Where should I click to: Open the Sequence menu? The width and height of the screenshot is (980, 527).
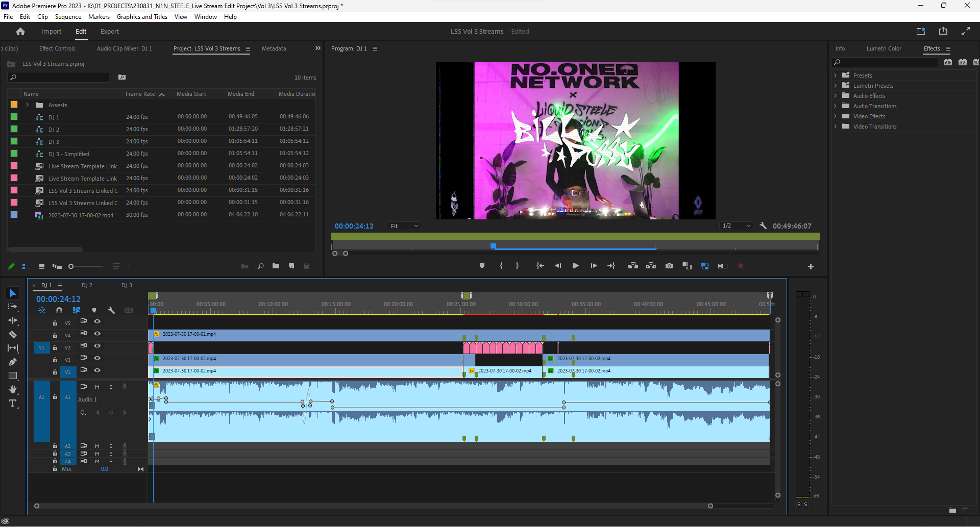point(68,17)
